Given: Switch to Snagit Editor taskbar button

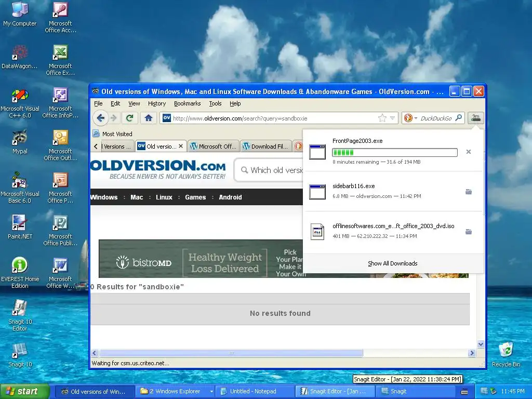Looking at the screenshot, I should [334, 391].
